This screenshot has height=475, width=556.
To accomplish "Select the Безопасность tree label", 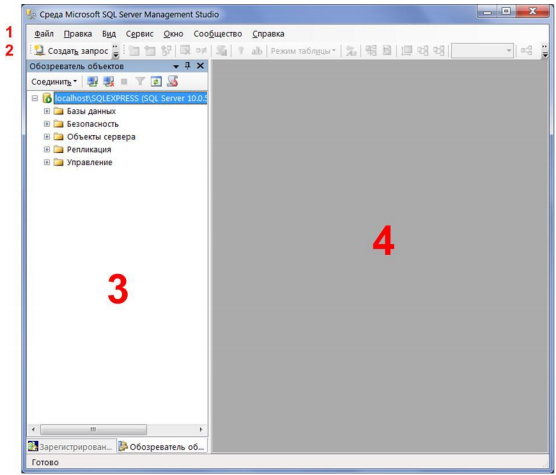I will click(93, 124).
